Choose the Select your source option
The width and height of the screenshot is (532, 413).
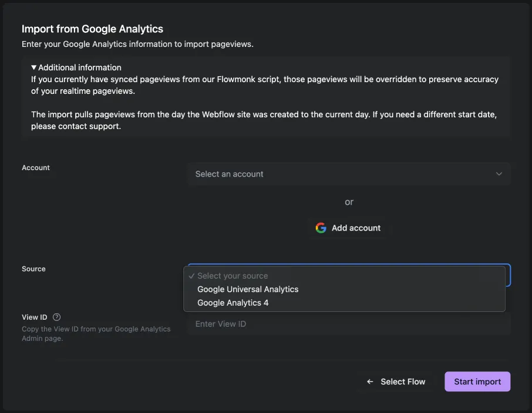(344, 276)
